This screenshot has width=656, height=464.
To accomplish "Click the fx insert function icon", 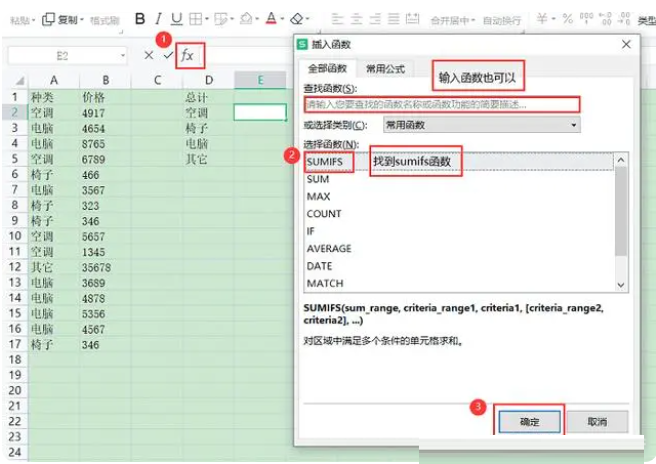I will coord(187,56).
